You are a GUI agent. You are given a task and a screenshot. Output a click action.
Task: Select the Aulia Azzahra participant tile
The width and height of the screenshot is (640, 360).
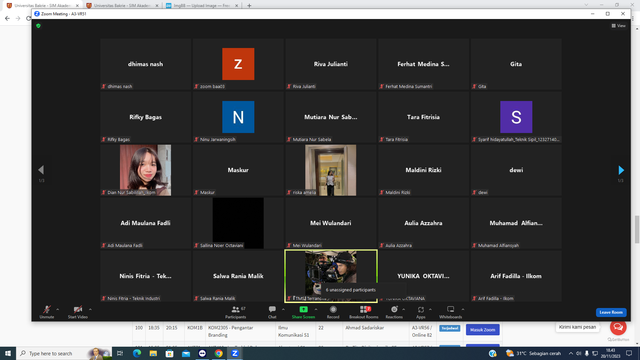point(423,223)
